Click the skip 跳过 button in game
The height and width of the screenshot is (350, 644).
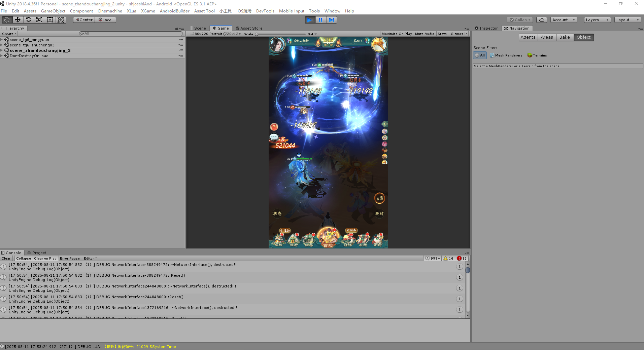coord(379,213)
